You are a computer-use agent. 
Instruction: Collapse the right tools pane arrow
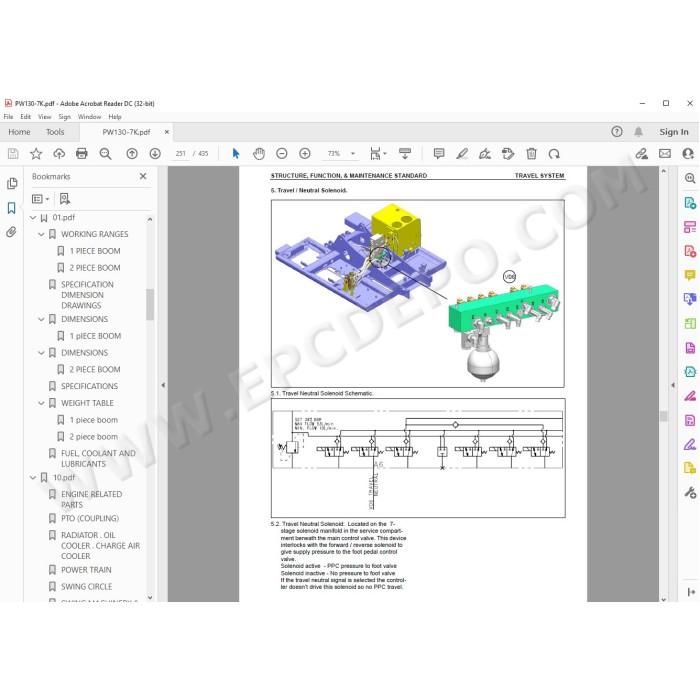[673, 385]
